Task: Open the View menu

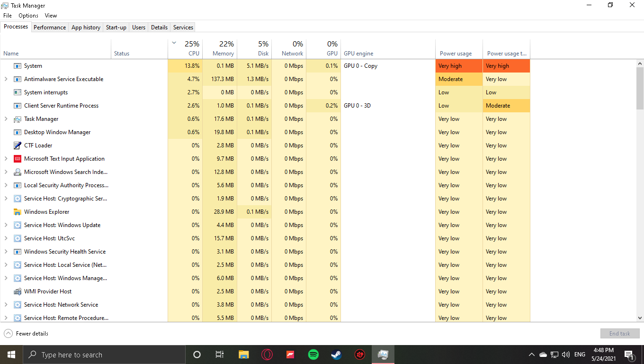Action: pyautogui.click(x=51, y=16)
